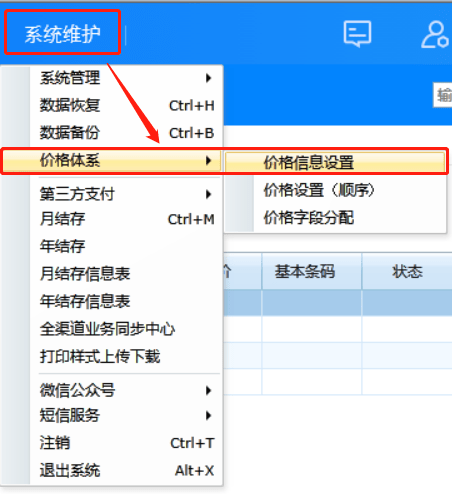Expand the 短信服务 submenu arrow

tap(209, 415)
